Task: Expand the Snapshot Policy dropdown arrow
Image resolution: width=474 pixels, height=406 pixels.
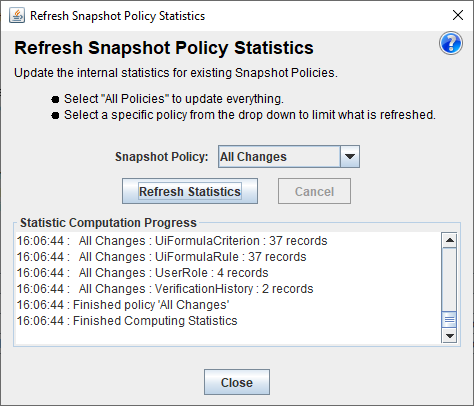Action: point(350,156)
